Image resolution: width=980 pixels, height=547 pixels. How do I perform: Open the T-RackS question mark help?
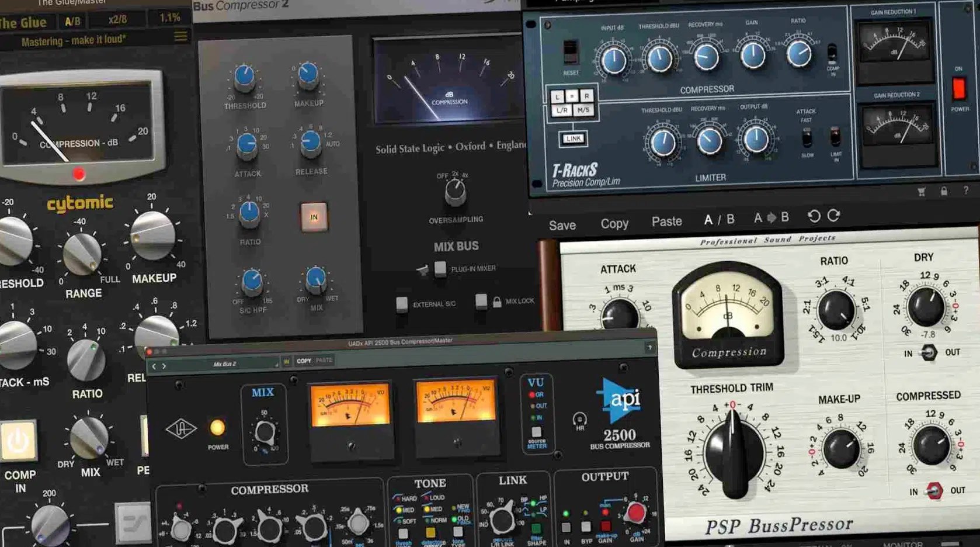point(966,190)
